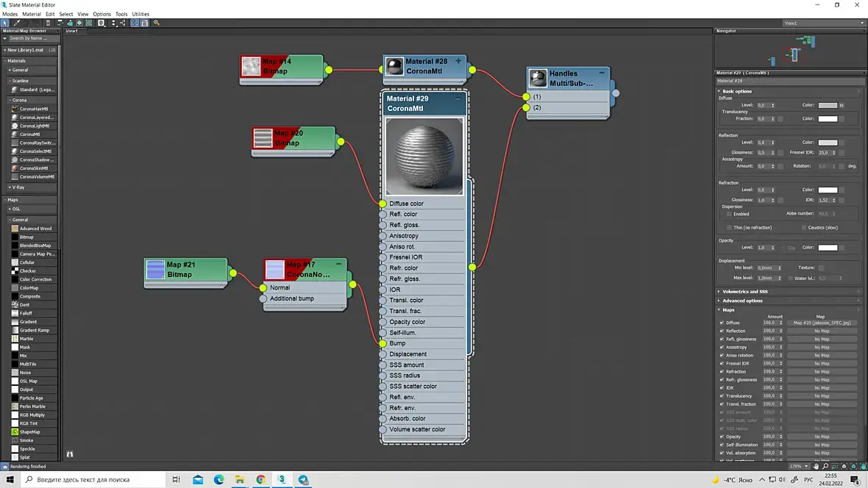Viewport: 868px width, 488px height.
Task: Open the Options menu
Action: 102,14
